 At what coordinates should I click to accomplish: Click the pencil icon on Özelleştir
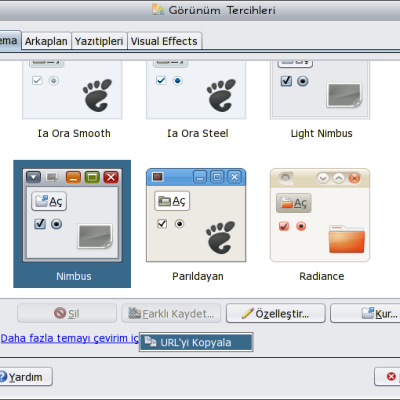(x=248, y=313)
